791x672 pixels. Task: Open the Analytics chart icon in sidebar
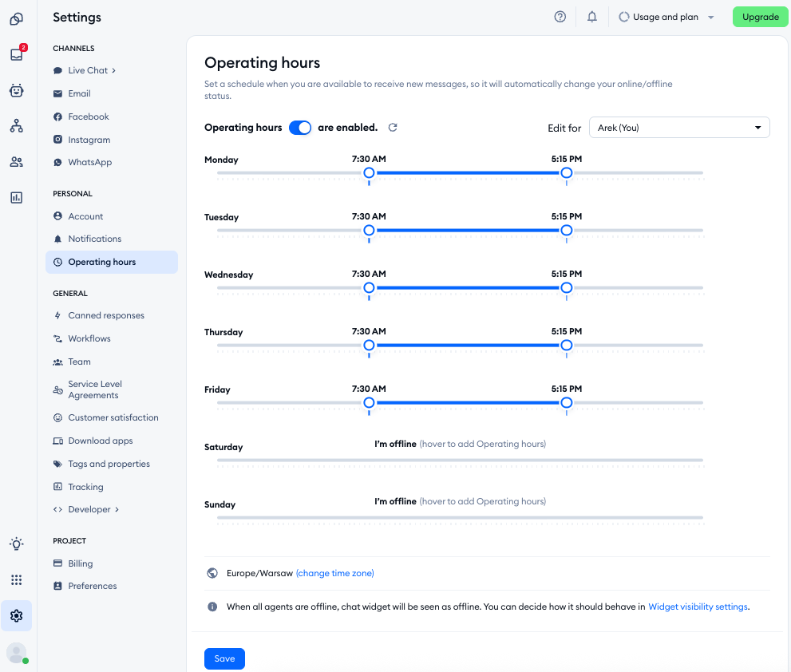(16, 197)
